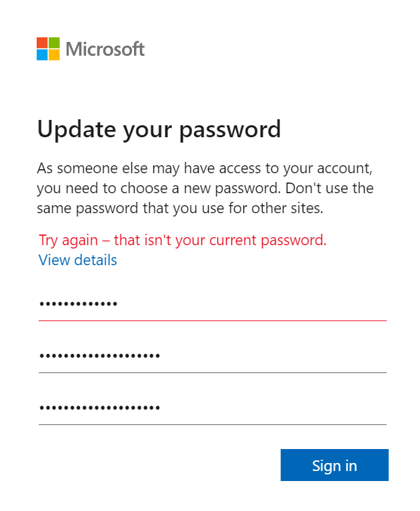Focus the bottom confirm password field
Viewport: 420px width, 511px height.
[212, 408]
